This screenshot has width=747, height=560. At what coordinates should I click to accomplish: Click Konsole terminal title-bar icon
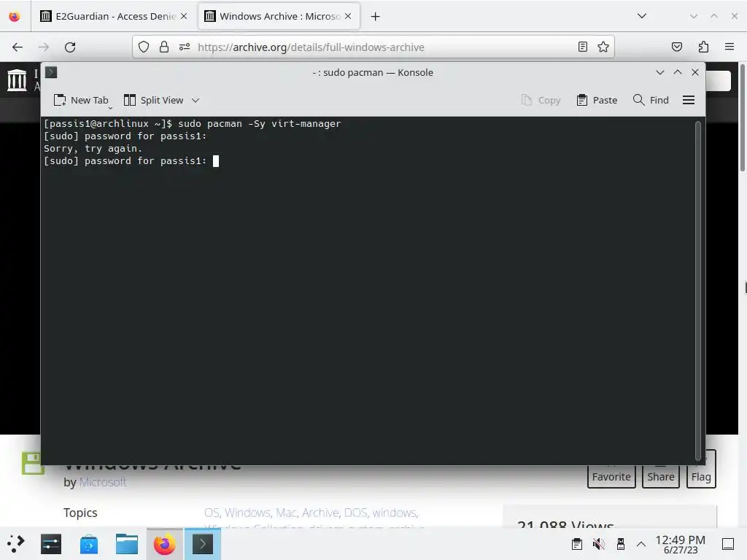pyautogui.click(x=51, y=72)
